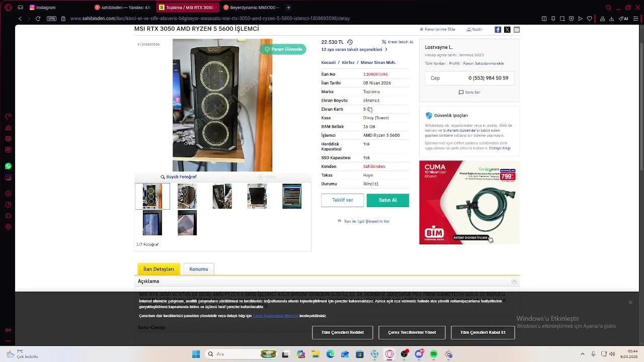Open the BİM garden hose advertisement
The height and width of the screenshot is (362, 644).
pyautogui.click(x=469, y=202)
